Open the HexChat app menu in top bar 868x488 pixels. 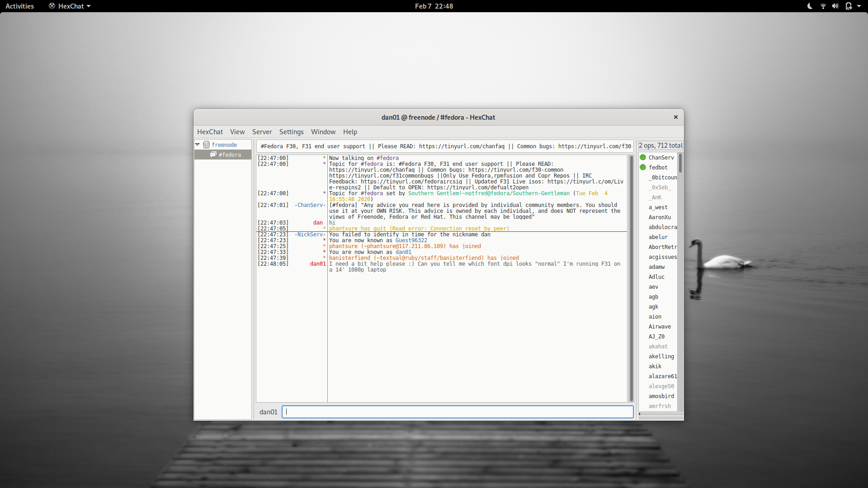(x=70, y=6)
